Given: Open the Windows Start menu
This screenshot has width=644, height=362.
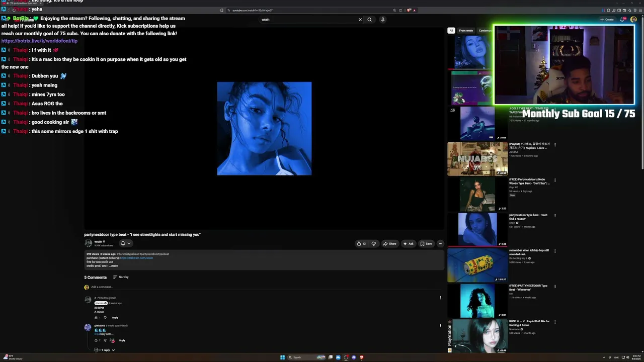Looking at the screenshot, I should [x=282, y=357].
